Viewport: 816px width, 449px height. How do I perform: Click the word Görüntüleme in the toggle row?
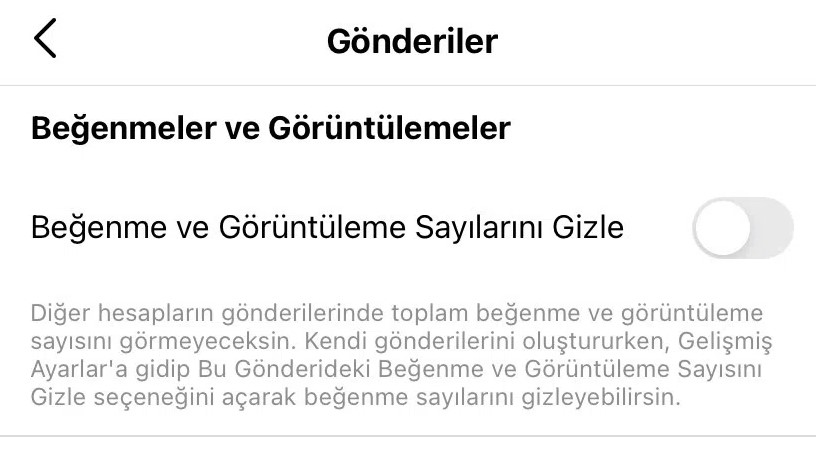[312, 227]
